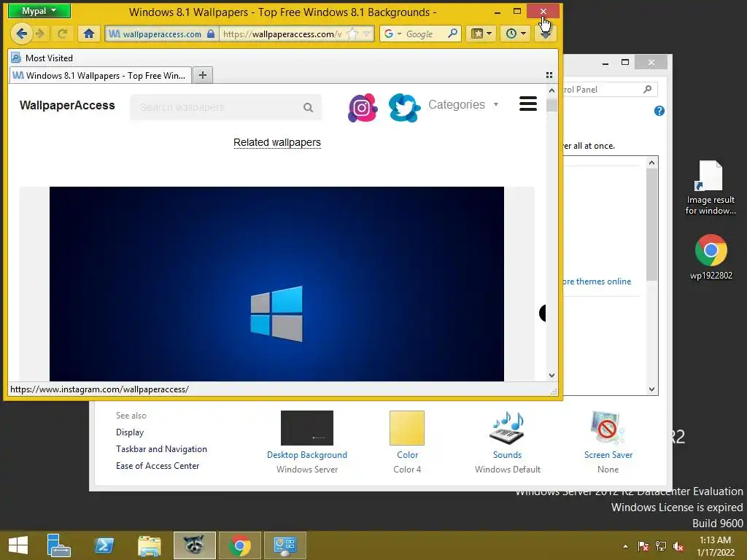Viewport: 747px width, 560px height.
Task: Open Ease of Access Center link
Action: click(x=158, y=466)
